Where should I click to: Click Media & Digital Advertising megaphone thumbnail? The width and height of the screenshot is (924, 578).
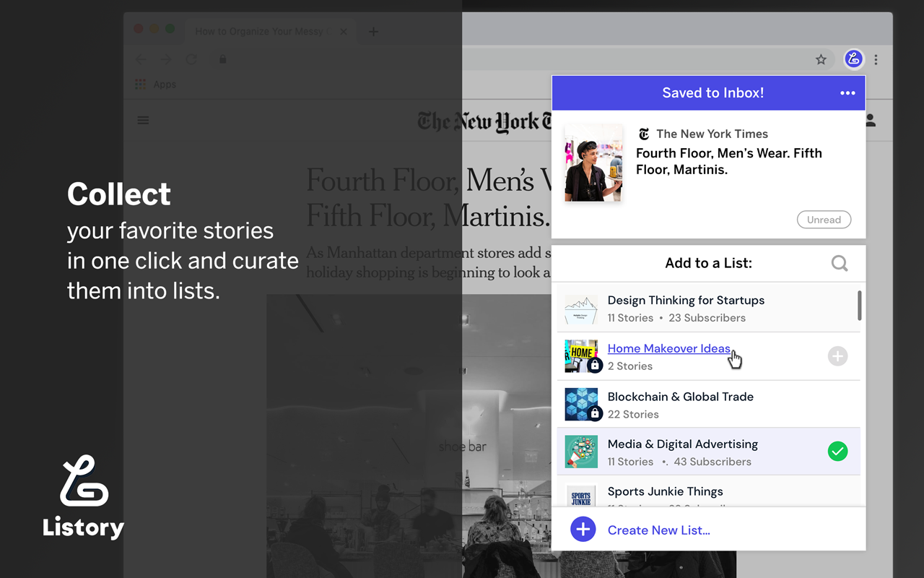(x=581, y=452)
